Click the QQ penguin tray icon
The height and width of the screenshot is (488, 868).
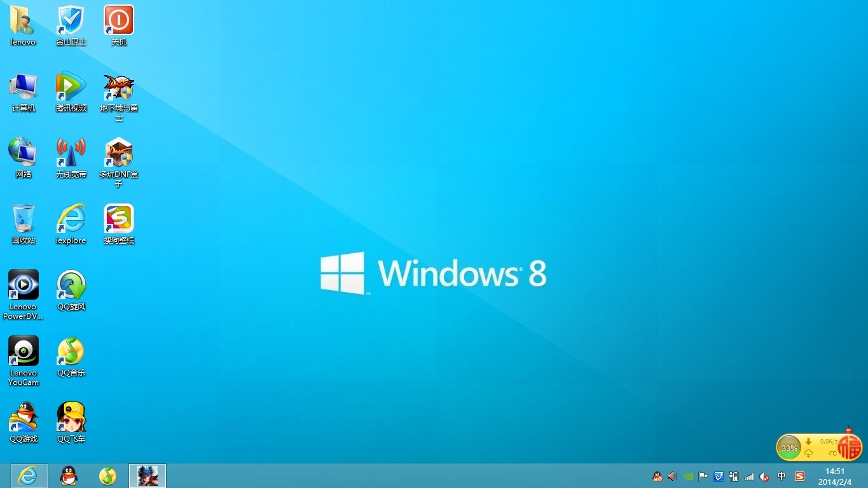pos(658,476)
